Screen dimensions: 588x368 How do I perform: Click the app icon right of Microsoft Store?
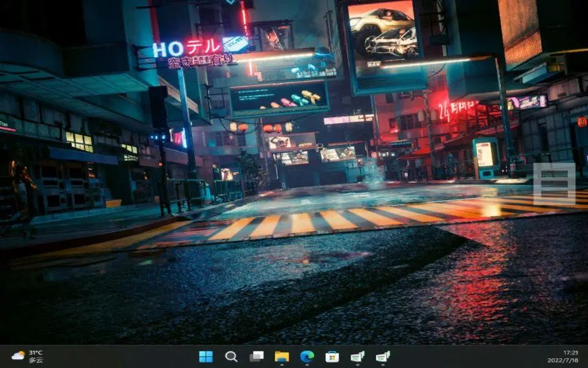(357, 356)
